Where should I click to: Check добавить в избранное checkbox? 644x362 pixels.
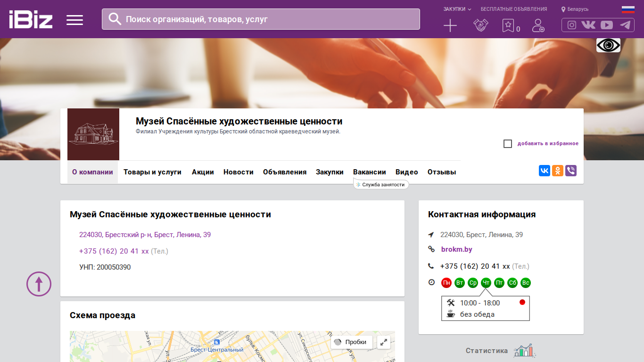pos(508,144)
